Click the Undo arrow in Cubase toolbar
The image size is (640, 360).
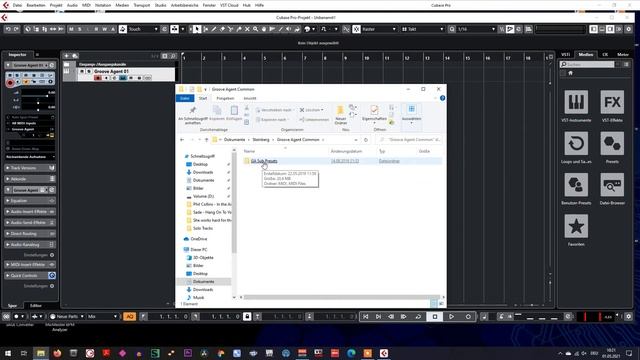[x=8, y=29]
